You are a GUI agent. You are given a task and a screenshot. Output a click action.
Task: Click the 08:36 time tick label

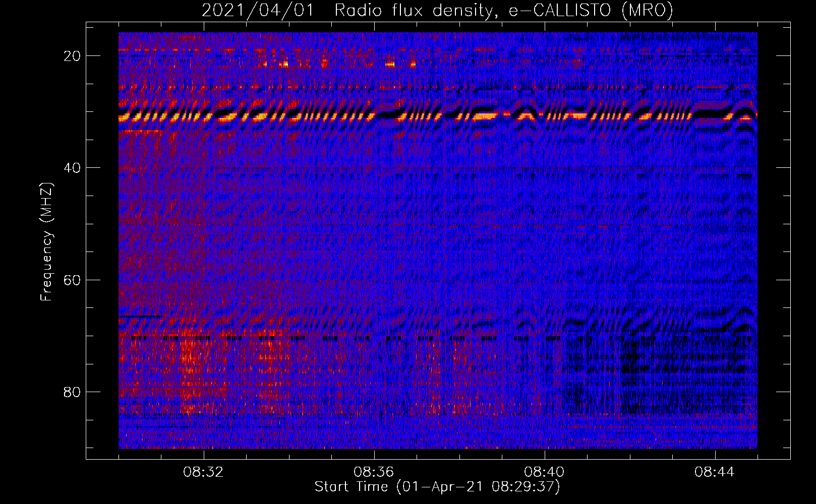(x=374, y=472)
